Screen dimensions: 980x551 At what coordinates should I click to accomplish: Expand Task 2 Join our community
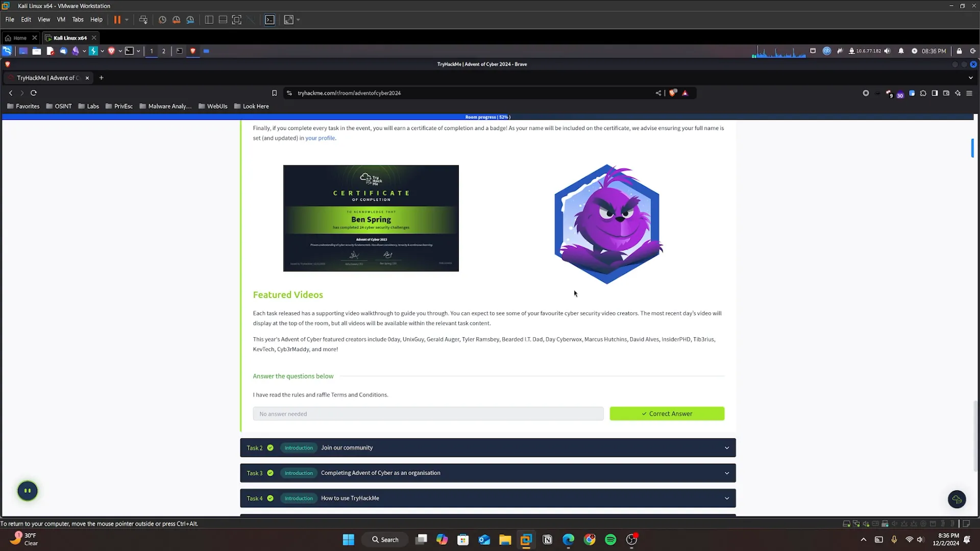pyautogui.click(x=488, y=447)
